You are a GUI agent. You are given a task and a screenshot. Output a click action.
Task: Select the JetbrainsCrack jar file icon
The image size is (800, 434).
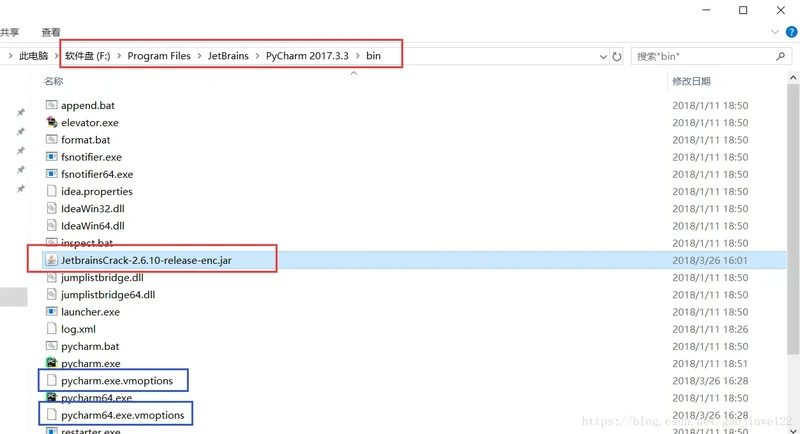[52, 260]
